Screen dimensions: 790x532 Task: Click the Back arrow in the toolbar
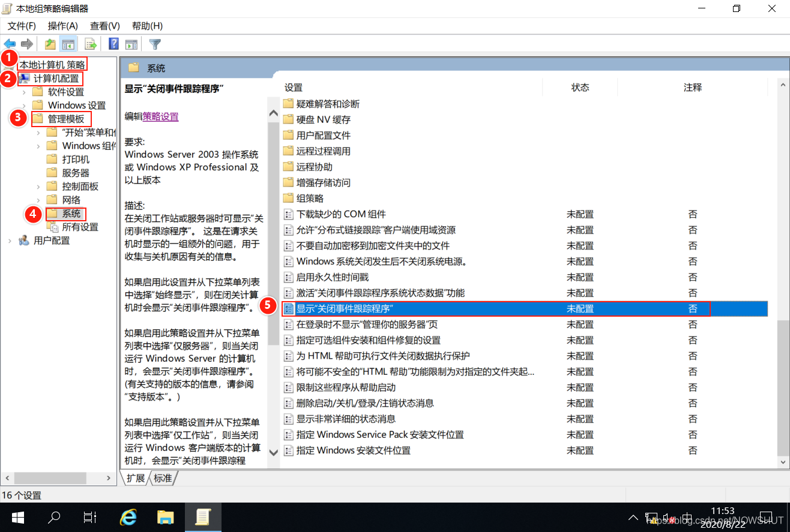pyautogui.click(x=10, y=44)
